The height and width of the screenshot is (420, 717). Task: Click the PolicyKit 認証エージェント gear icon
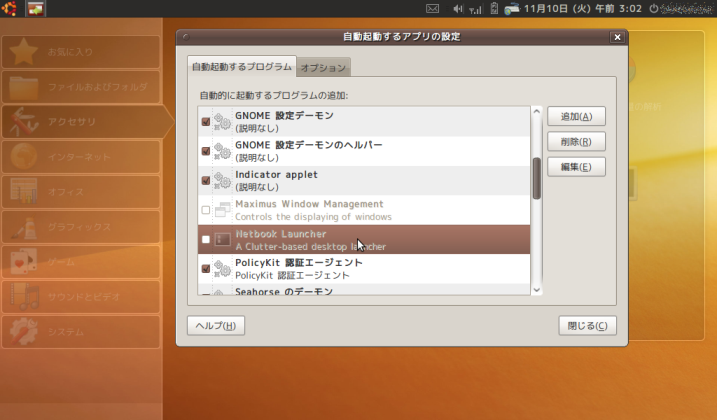click(223, 269)
